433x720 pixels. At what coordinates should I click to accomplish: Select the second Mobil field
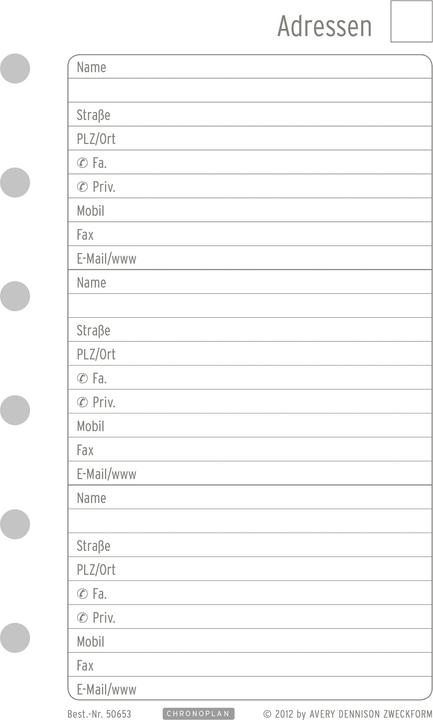click(x=250, y=425)
